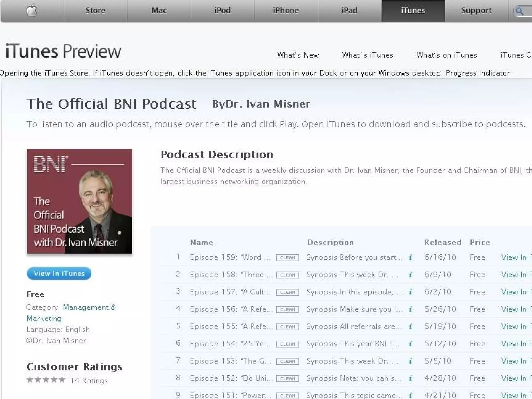Open info icon for Episode 159
Screen dimensions: 532x399
pos(410,257)
